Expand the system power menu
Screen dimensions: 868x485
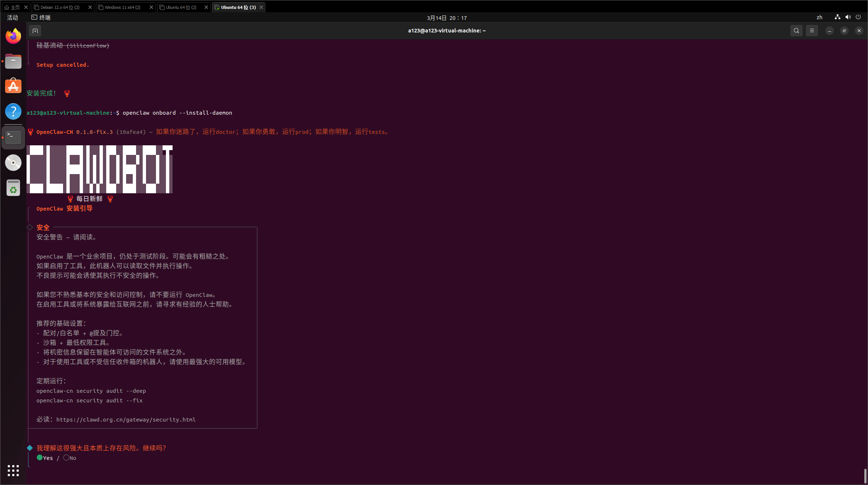point(858,17)
